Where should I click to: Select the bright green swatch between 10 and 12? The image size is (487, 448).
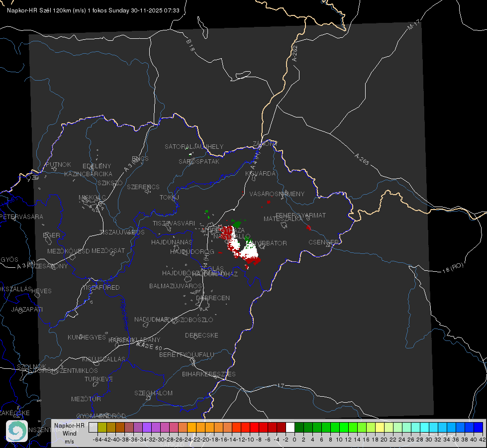click(x=344, y=427)
